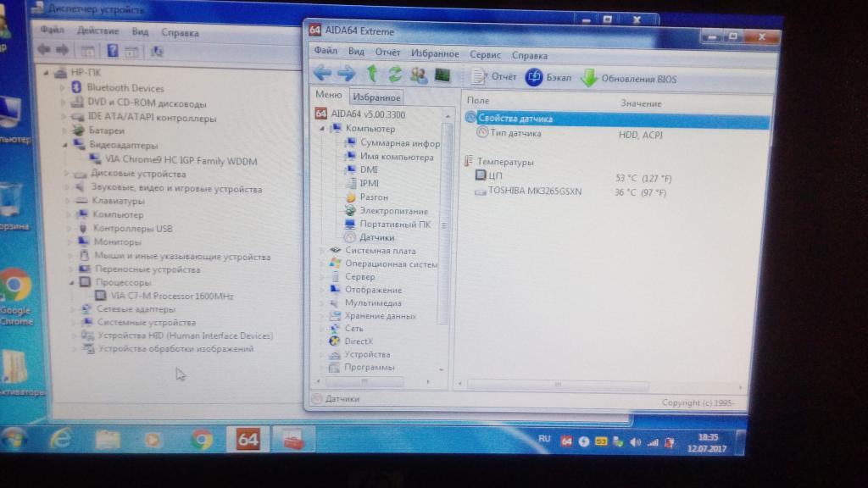The width and height of the screenshot is (868, 488).
Task: Select IPMI tree item
Action: pyautogui.click(x=370, y=183)
